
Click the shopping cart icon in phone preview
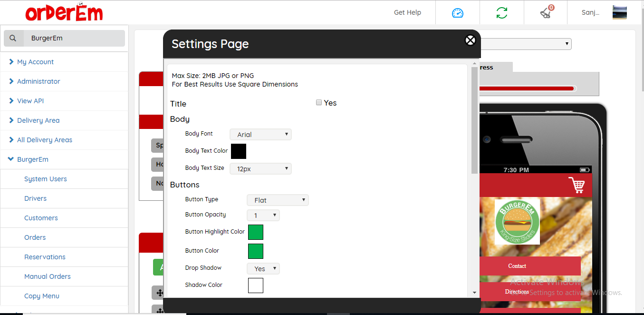coord(576,185)
